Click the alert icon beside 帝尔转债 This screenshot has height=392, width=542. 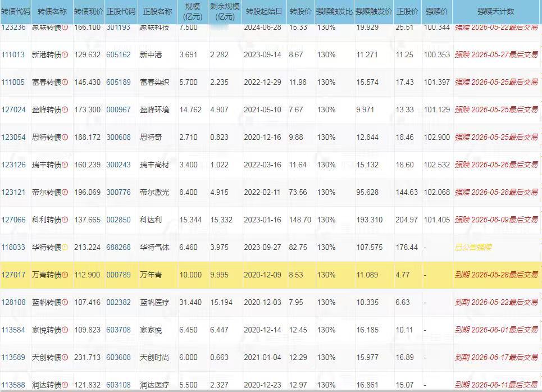(x=65, y=192)
